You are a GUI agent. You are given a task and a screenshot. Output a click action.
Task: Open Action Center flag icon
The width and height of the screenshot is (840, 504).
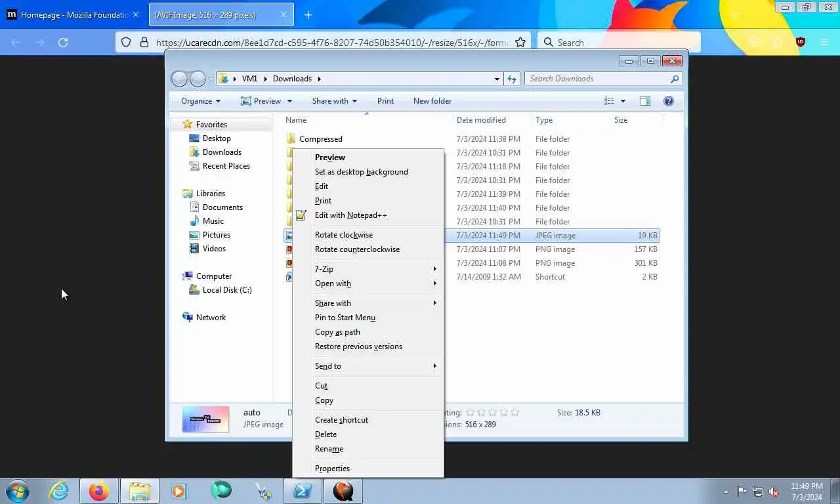742,492
